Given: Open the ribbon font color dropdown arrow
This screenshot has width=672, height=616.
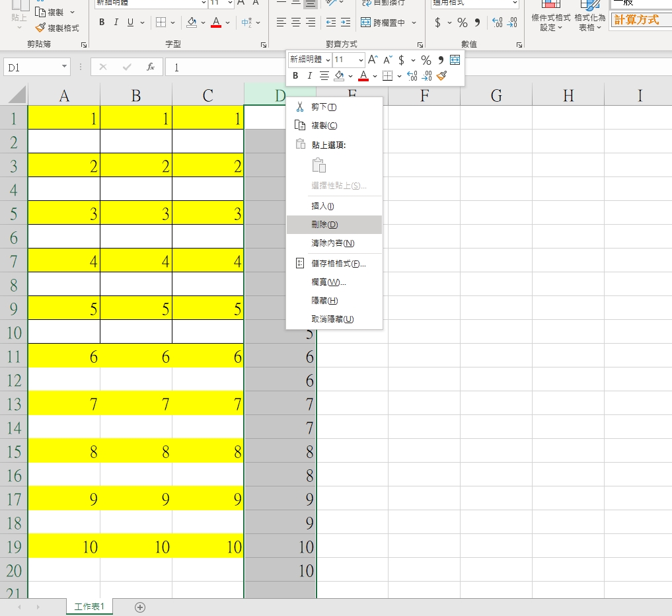Looking at the screenshot, I should 227,22.
